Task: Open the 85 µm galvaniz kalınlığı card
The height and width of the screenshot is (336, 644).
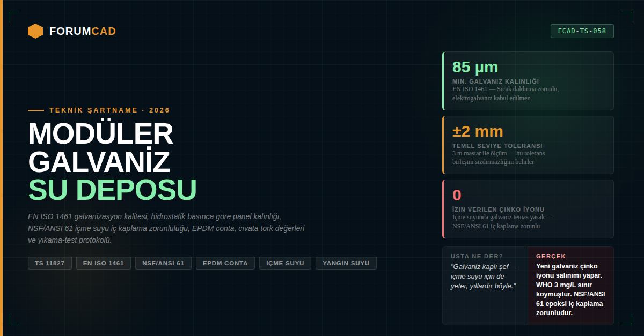Action: click(x=528, y=81)
